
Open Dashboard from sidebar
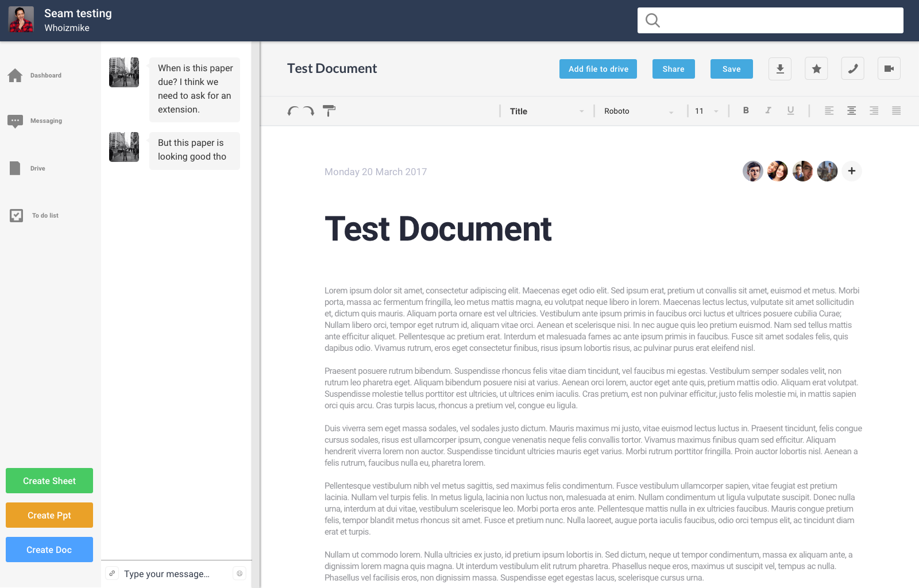(x=35, y=75)
